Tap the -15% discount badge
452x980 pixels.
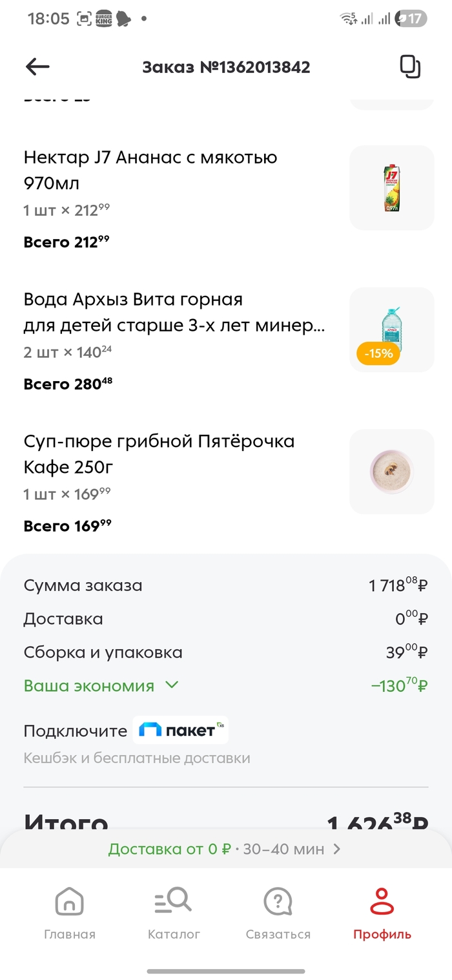[378, 354]
